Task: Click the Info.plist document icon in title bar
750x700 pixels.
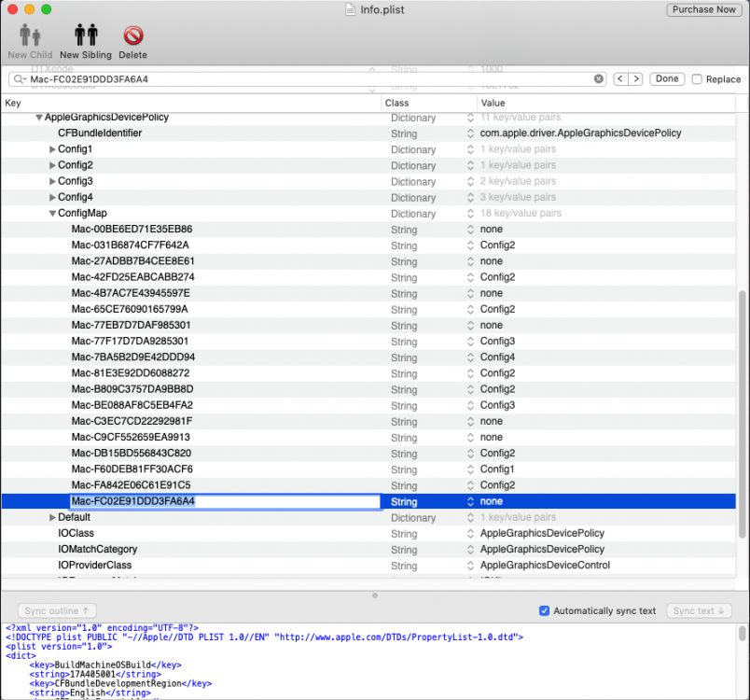Action: [351, 9]
